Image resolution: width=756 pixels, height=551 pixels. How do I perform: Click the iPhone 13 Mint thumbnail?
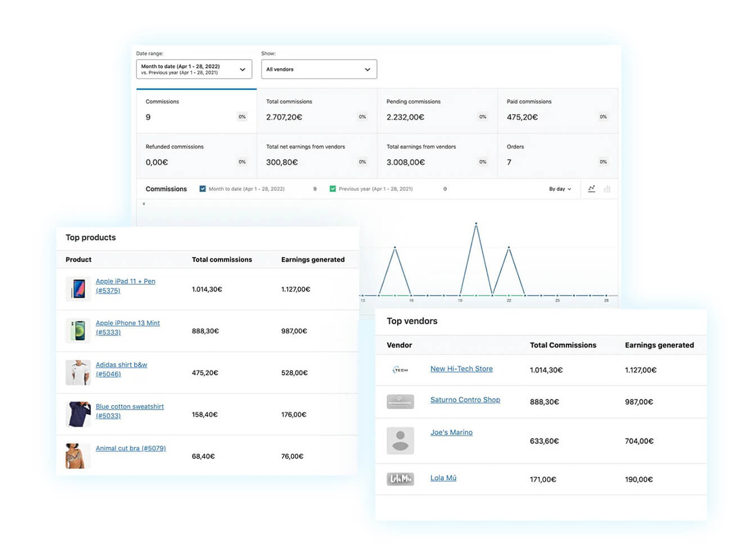point(78,330)
